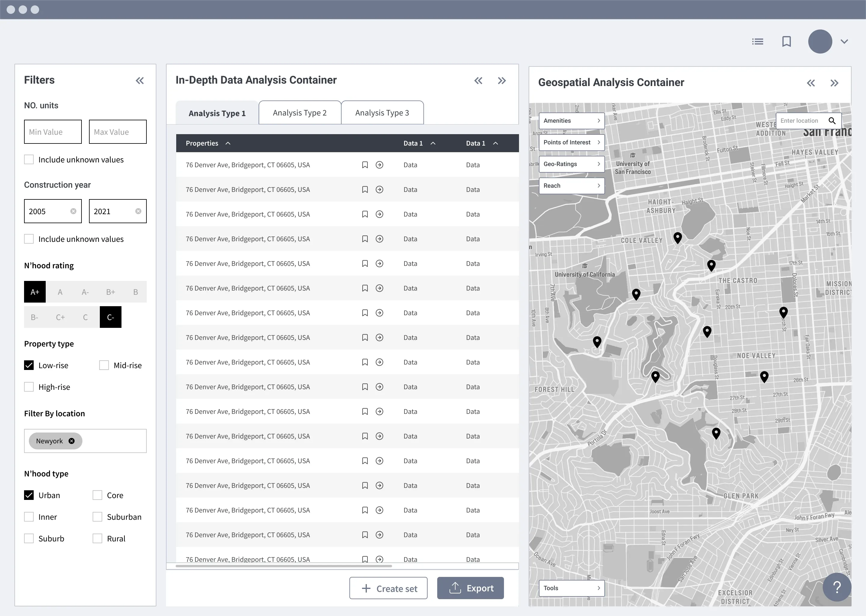
Task: Check Mid-rise property type
Action: [x=104, y=365]
